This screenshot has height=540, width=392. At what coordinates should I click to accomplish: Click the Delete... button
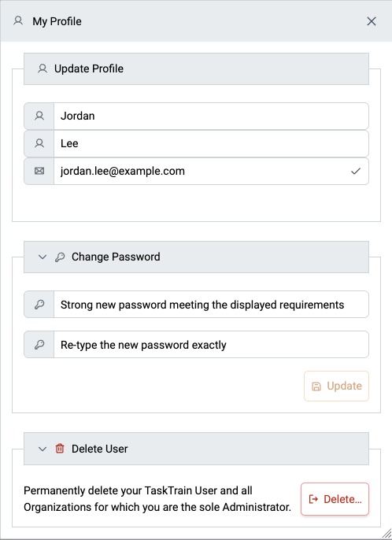click(x=335, y=499)
